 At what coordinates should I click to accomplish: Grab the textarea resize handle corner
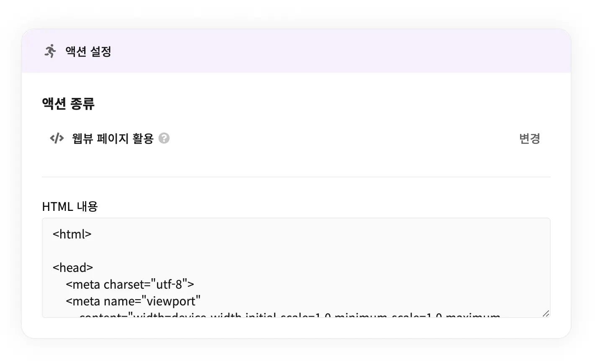[546, 313]
